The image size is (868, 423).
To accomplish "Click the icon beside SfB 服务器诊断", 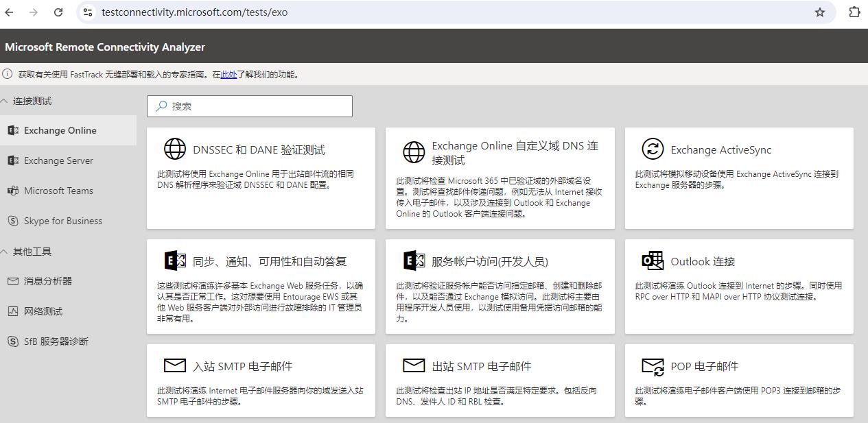I will (13, 341).
